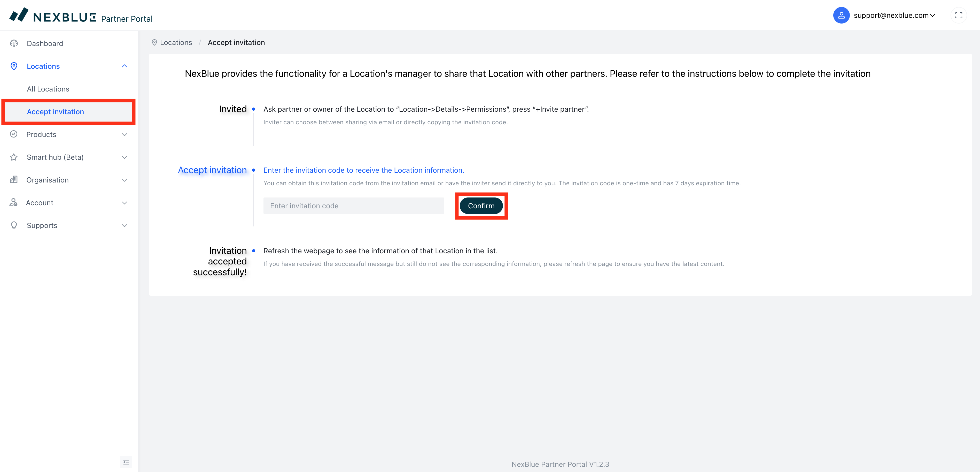Collapse the Locations submenu chevron
Image resolution: width=980 pixels, height=472 pixels.
125,66
